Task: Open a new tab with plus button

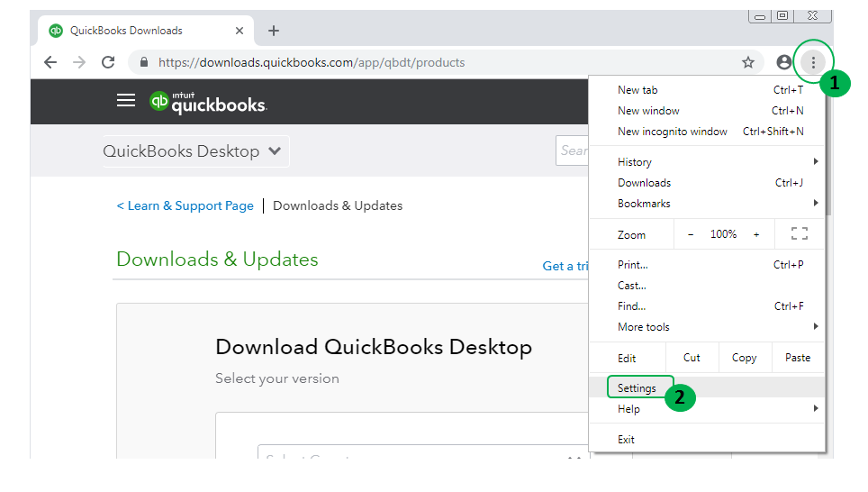Action: (274, 31)
